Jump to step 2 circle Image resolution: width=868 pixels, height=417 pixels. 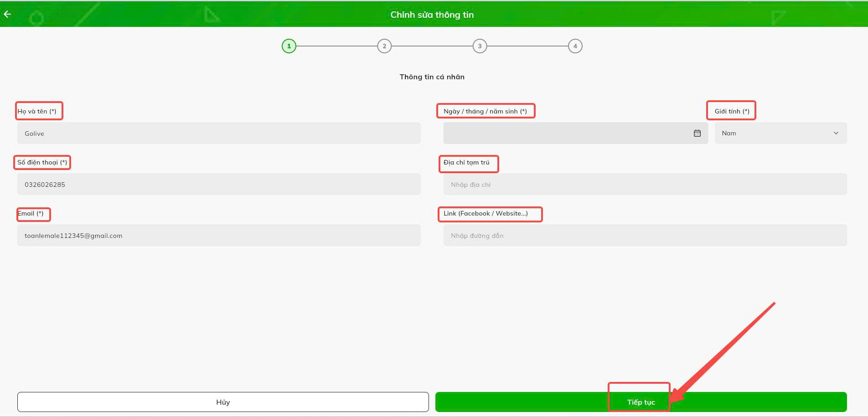(x=384, y=46)
